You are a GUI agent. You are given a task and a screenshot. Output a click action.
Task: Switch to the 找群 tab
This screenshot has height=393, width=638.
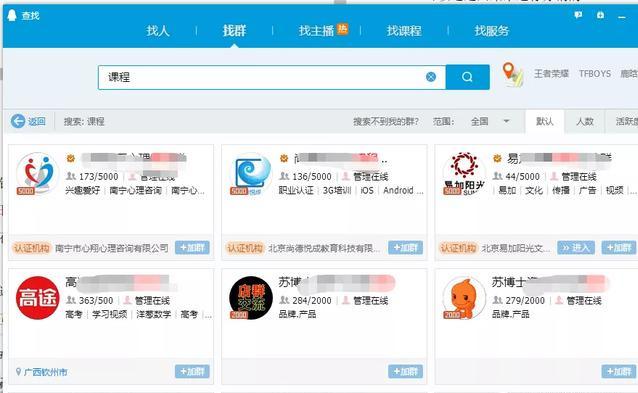click(x=234, y=31)
